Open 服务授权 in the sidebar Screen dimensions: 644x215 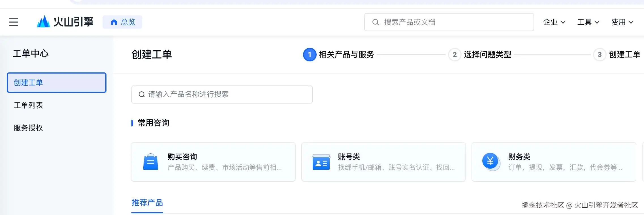point(28,128)
